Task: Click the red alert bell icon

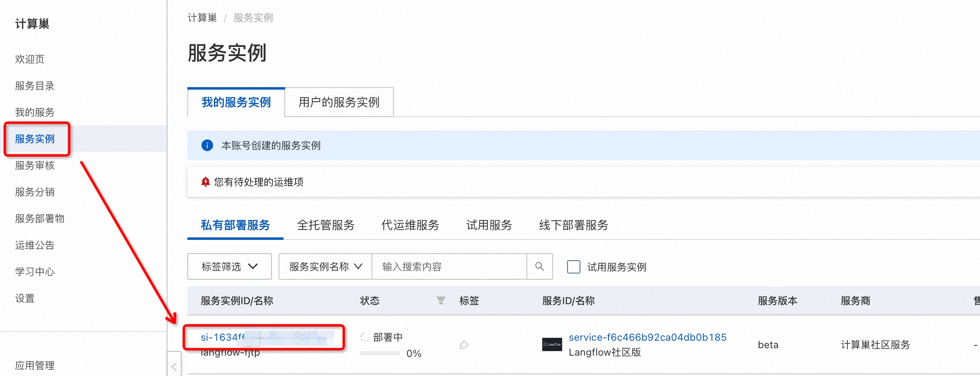Action: [x=205, y=182]
